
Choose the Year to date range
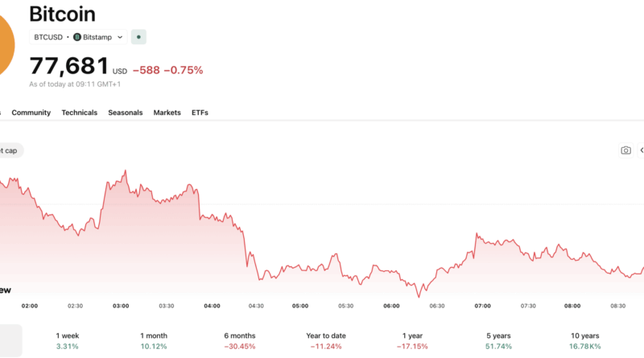click(x=325, y=340)
